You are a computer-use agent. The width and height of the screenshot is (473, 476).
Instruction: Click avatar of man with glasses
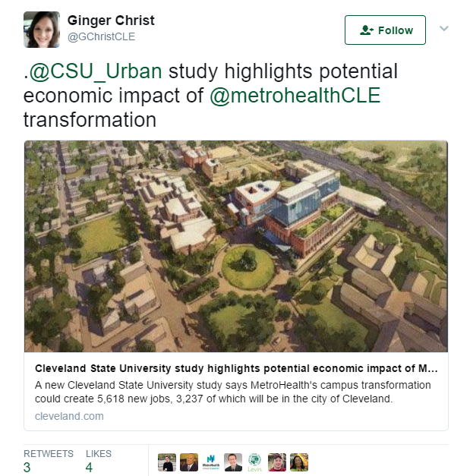coord(233,462)
